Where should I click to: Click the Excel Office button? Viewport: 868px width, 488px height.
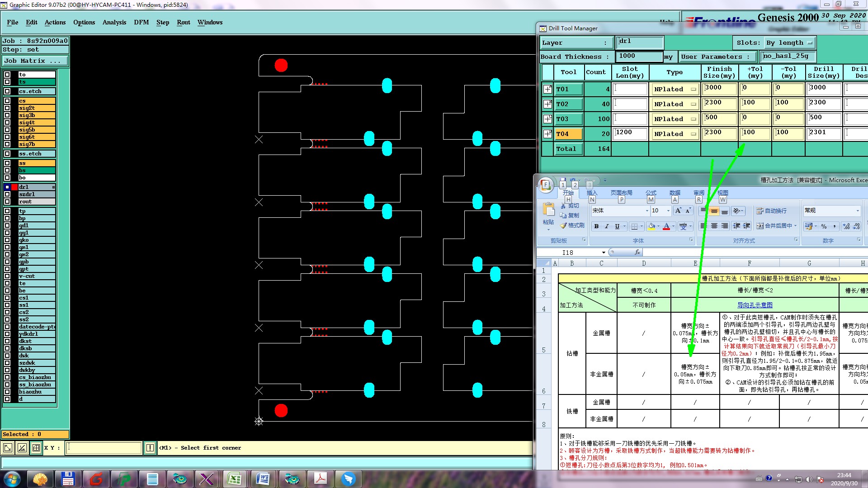(x=546, y=184)
